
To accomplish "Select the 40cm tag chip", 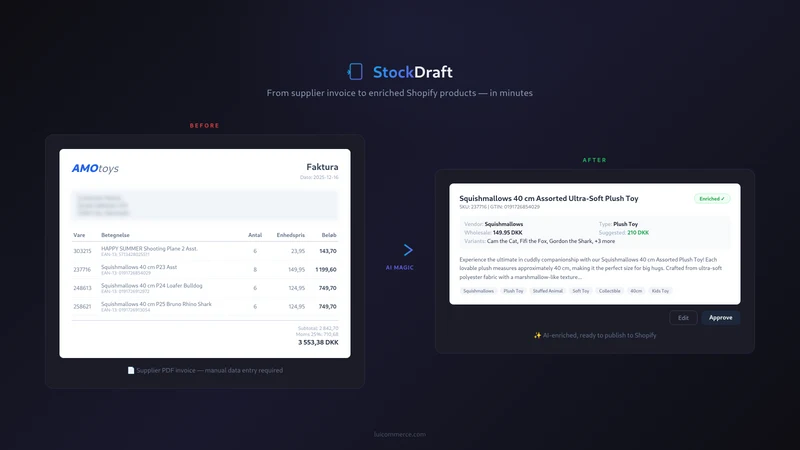I will pyautogui.click(x=636, y=291).
